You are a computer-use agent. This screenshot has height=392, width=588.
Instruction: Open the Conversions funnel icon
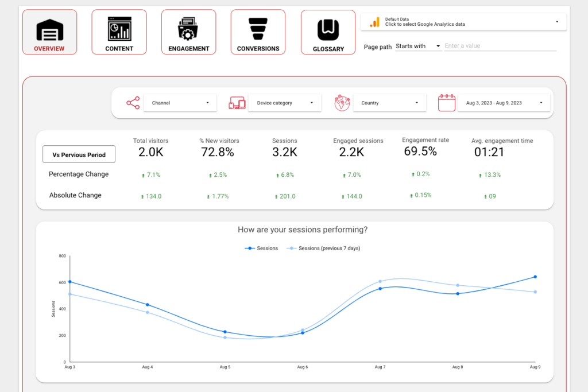coord(258,28)
